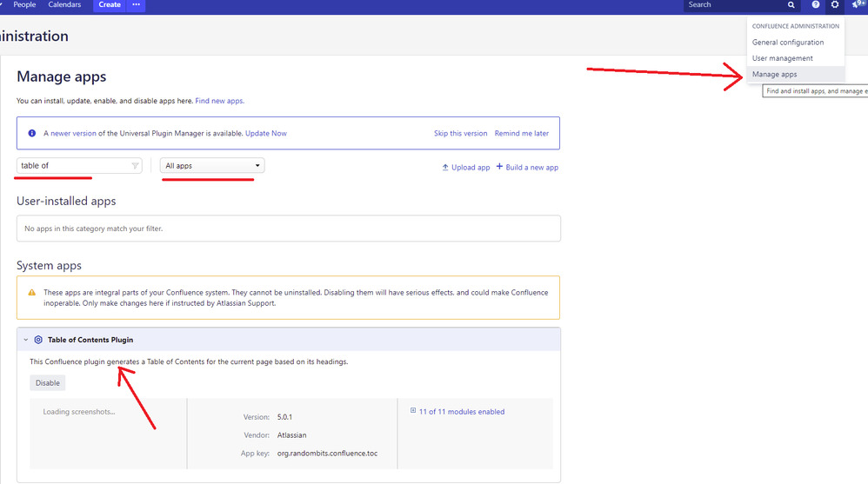Click the blue info icon in update notice
This screenshot has height=484, width=868.
[32, 133]
